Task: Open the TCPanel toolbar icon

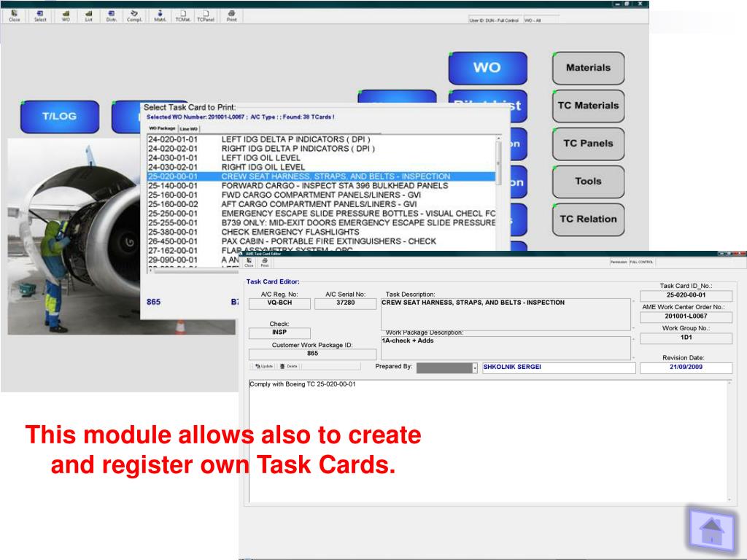Action: pos(206,15)
